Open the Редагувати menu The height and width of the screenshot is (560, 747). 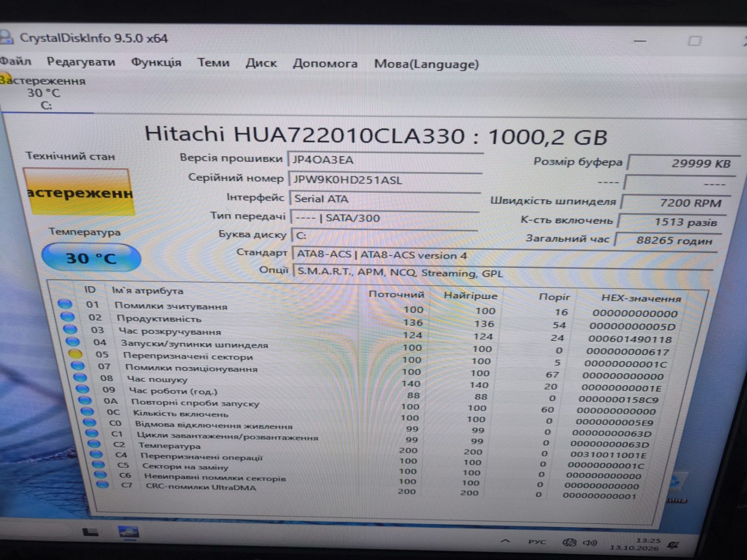[81, 62]
